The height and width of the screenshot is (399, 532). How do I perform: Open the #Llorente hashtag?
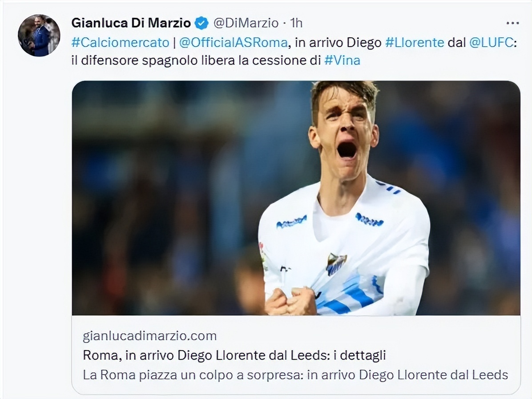coord(415,42)
